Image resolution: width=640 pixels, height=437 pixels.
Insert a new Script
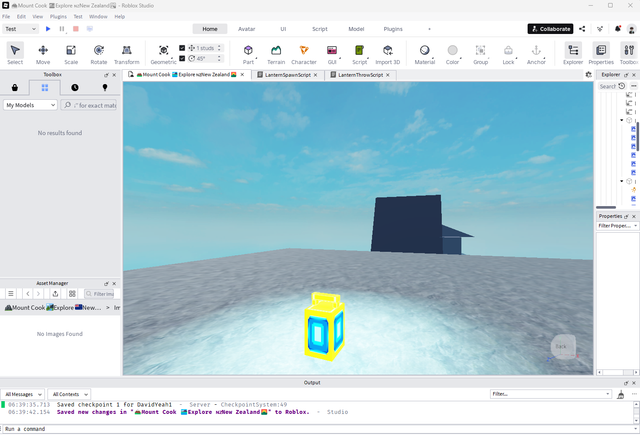pyautogui.click(x=360, y=53)
